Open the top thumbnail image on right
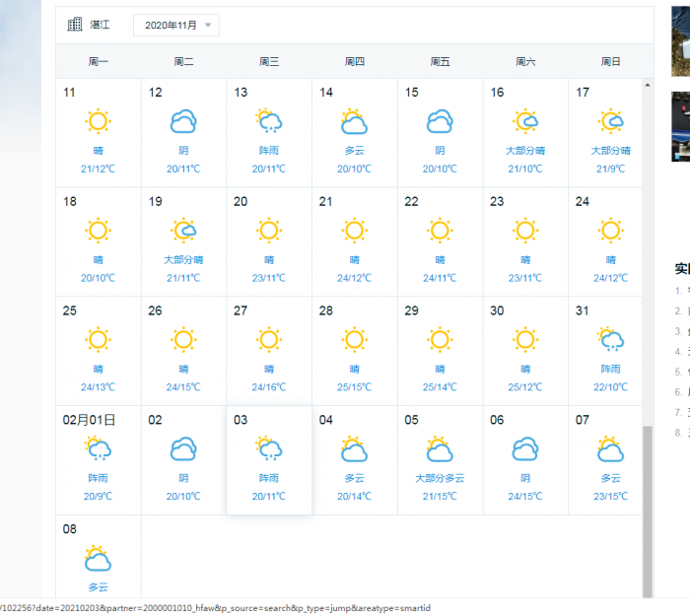This screenshot has width=690, height=616. 680,39
